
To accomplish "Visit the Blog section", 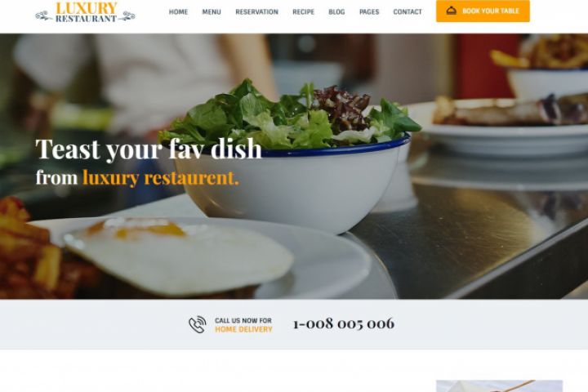I will (336, 12).
